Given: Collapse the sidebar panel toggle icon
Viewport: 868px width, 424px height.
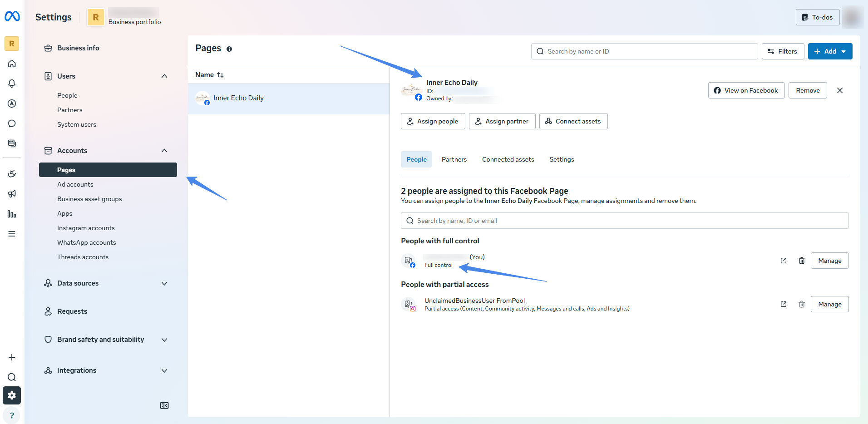Looking at the screenshot, I should (x=164, y=405).
